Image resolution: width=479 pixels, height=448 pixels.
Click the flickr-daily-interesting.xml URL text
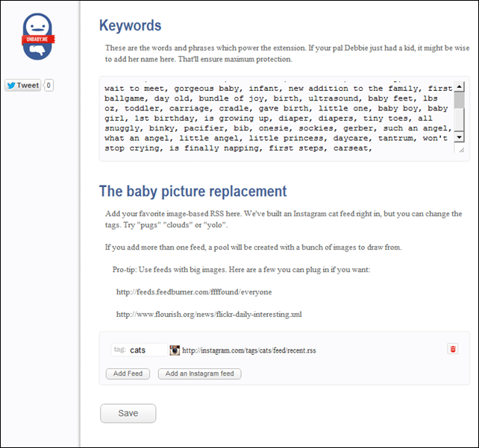pyautogui.click(x=209, y=315)
